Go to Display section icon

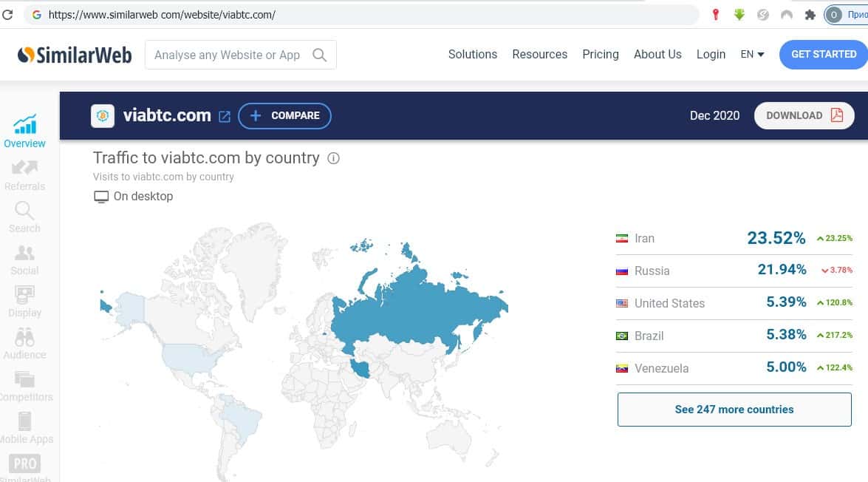click(24, 295)
